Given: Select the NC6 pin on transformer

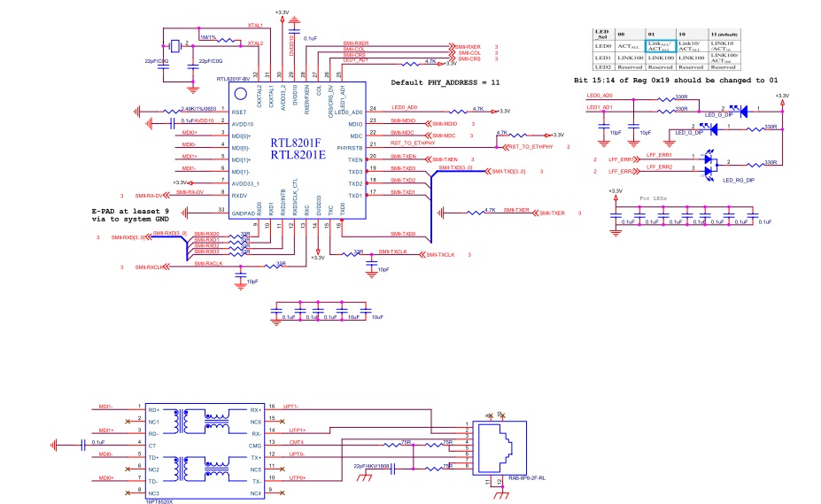Looking at the screenshot, I should click(256, 422).
